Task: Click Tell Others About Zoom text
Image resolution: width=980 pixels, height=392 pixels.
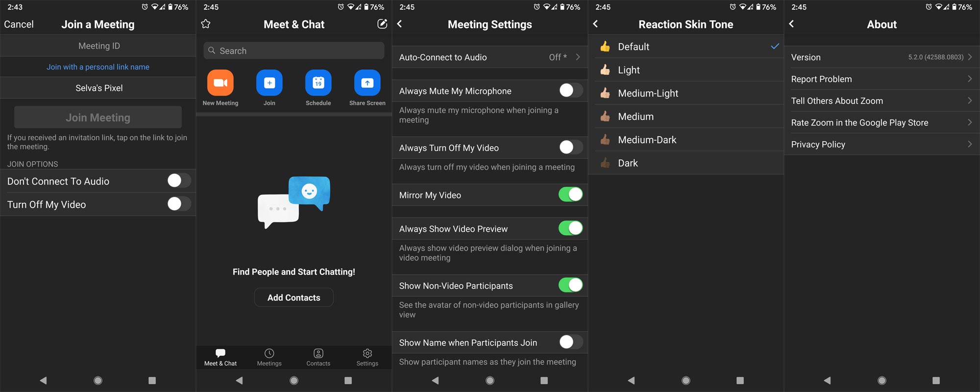Action: coord(837,101)
